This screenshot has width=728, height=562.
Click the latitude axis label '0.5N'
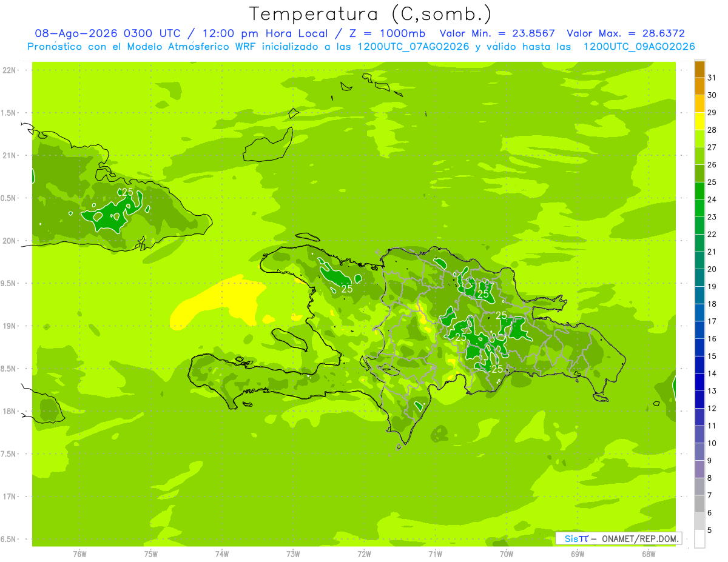click(x=9, y=198)
